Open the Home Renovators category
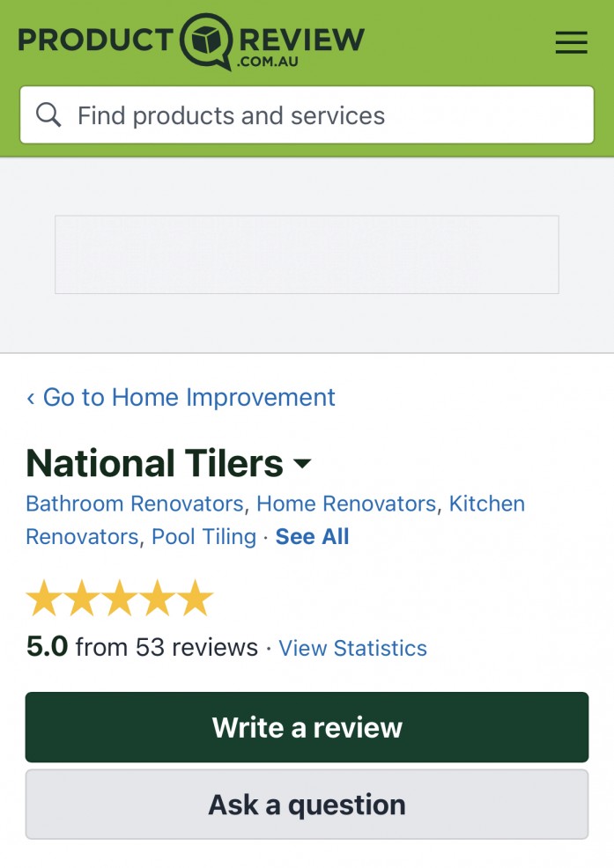This screenshot has width=614, height=868. tap(346, 504)
